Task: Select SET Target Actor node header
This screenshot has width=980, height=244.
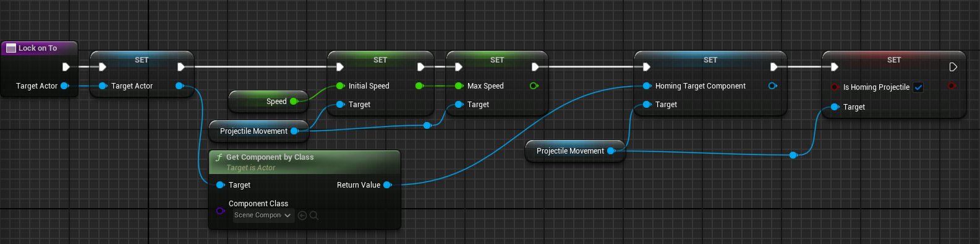Action: coord(142,60)
